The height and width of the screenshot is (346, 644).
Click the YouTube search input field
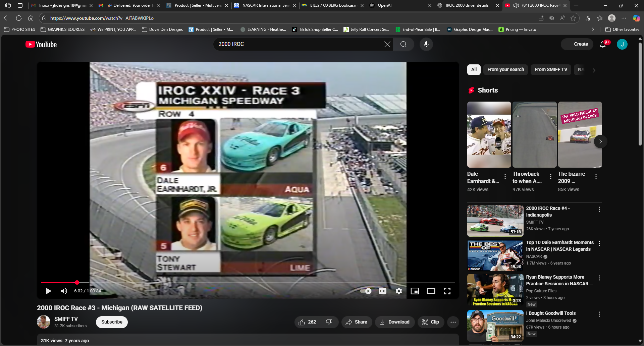(300, 44)
